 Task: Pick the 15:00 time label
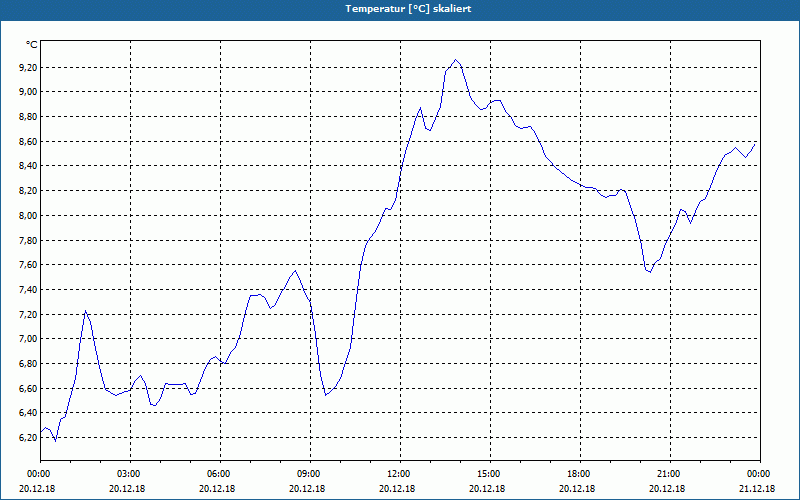point(488,474)
